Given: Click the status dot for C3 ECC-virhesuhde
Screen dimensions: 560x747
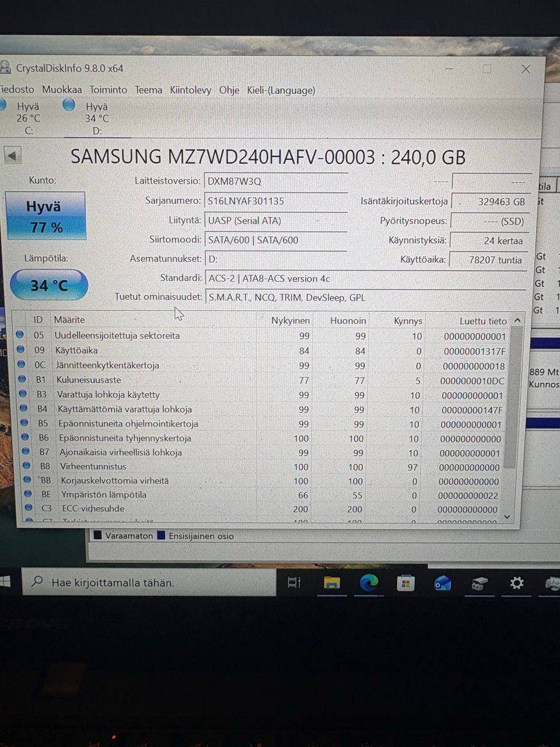Looking at the screenshot, I should (28, 507).
